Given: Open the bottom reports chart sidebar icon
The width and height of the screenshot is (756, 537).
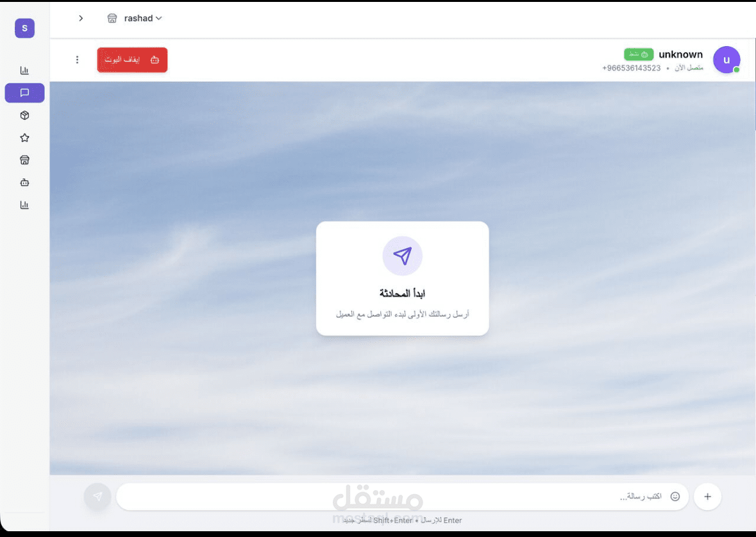Looking at the screenshot, I should [24, 205].
